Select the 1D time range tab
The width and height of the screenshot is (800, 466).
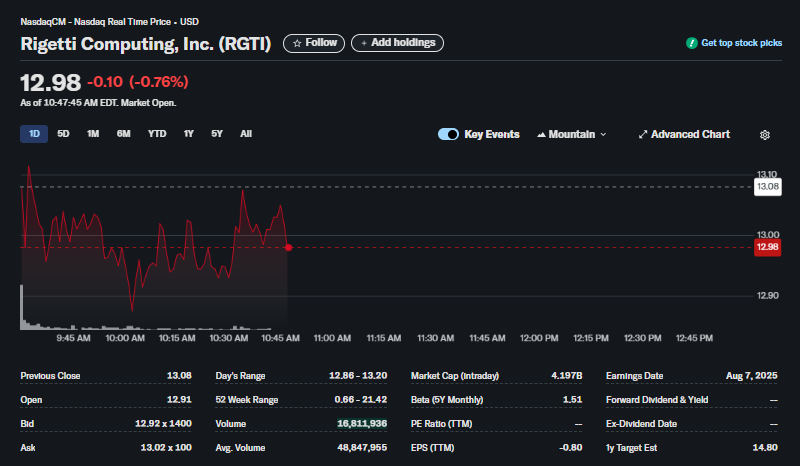[x=34, y=134]
